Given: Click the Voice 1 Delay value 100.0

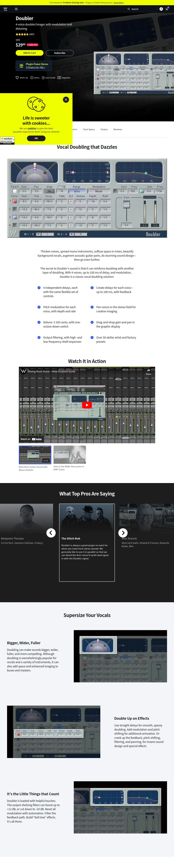Looking at the screenshot, I should point(49,202).
